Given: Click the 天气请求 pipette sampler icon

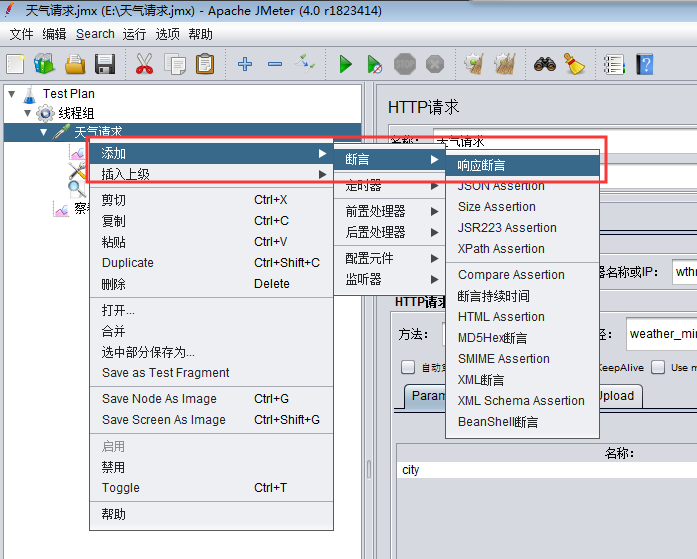Looking at the screenshot, I should click(x=62, y=132).
